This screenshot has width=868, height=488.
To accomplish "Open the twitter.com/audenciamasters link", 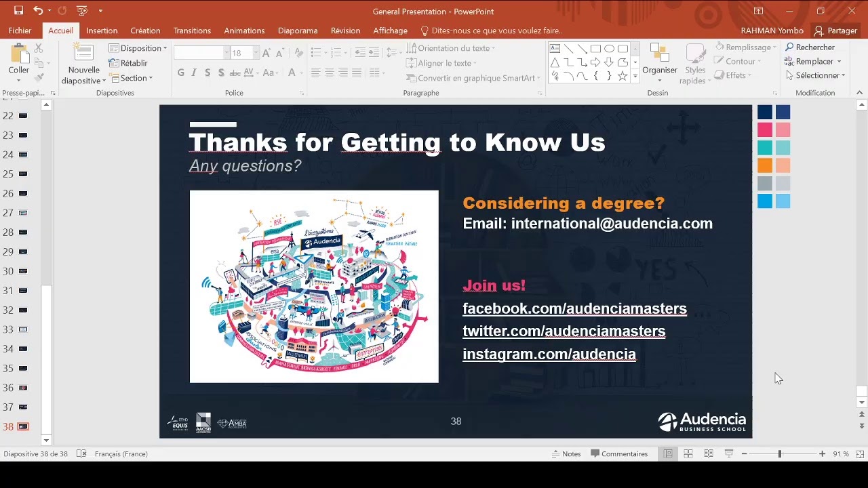I will pyautogui.click(x=564, y=331).
